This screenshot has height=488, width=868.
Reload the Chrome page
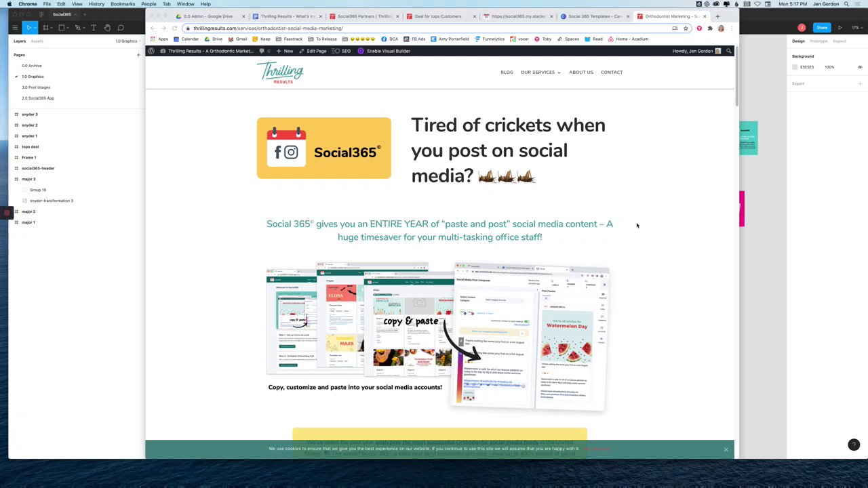coord(174,28)
